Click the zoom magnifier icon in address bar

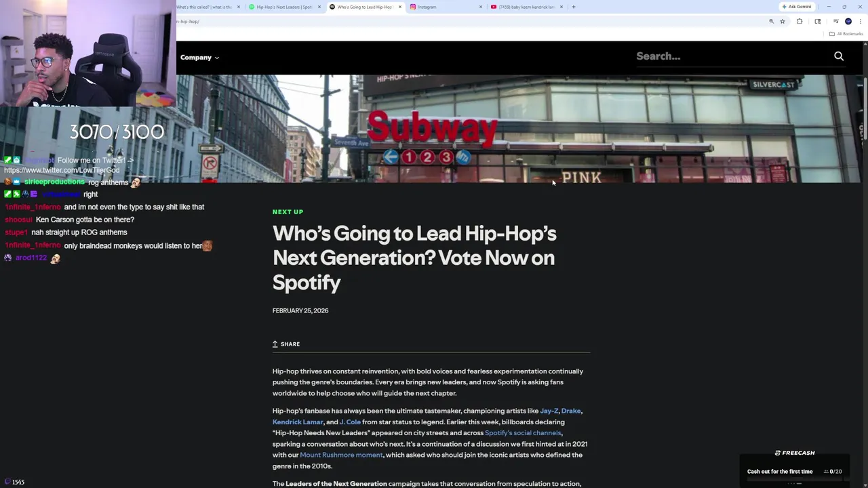pos(771,22)
